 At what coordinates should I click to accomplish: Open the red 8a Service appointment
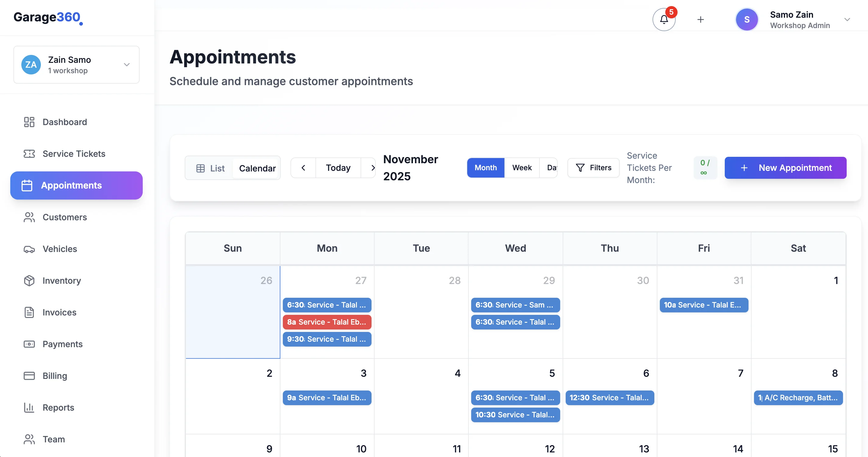326,322
